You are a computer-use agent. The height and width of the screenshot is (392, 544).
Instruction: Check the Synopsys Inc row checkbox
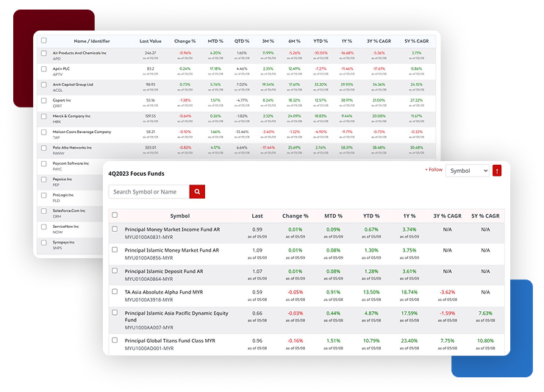pyautogui.click(x=43, y=243)
